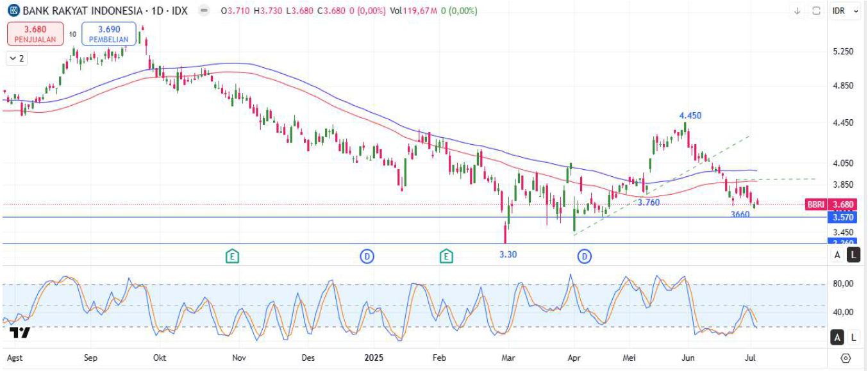868x371 pixels.
Task: Click the fullscreen frame icon at top right
Action: click(x=816, y=11)
